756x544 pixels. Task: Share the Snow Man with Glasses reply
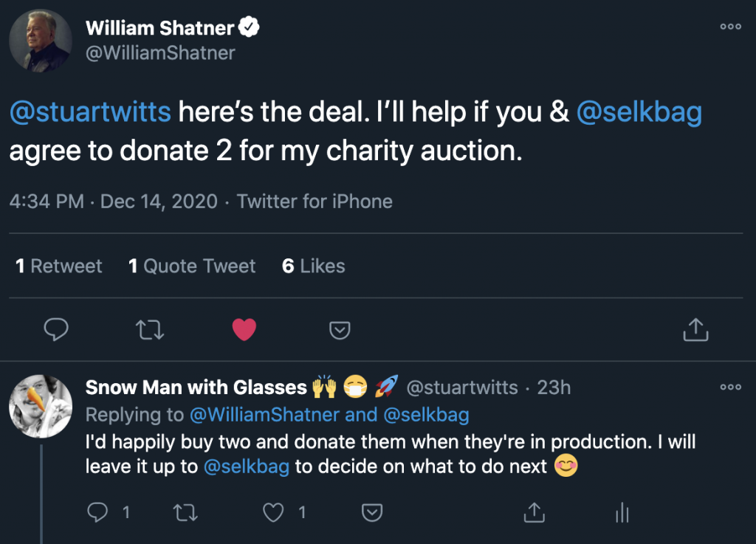533,512
